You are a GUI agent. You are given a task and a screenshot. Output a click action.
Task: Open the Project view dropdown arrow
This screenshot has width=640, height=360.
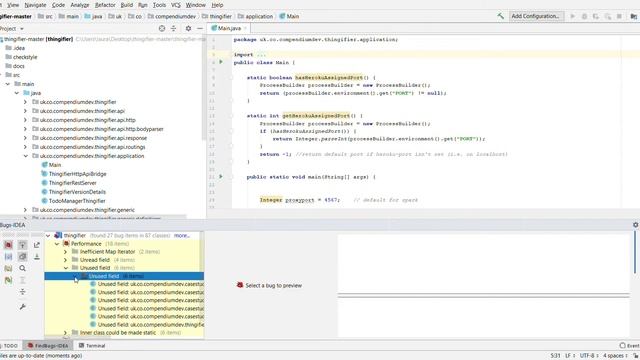[22, 29]
